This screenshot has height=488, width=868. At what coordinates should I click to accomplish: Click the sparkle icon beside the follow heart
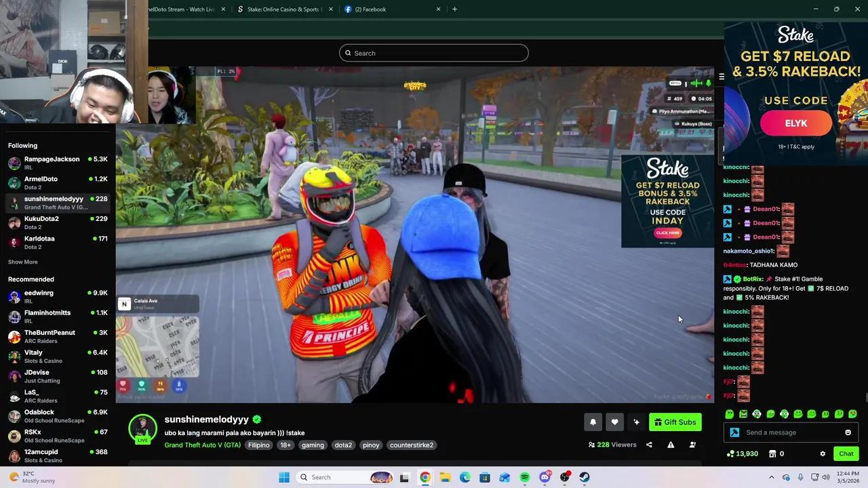tap(636, 422)
